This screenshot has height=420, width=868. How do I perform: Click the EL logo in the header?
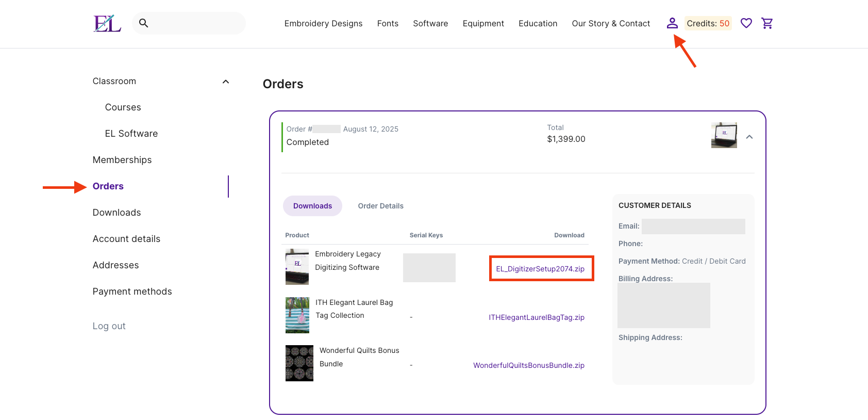pyautogui.click(x=107, y=23)
